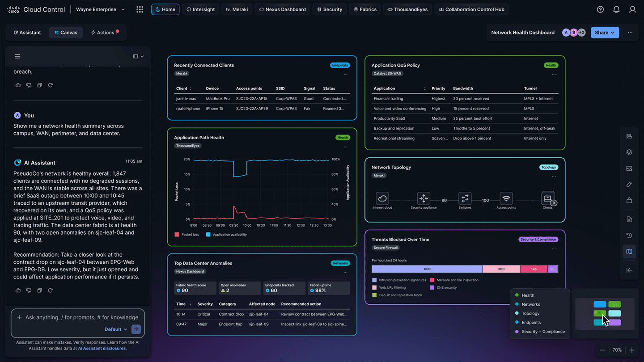Image resolution: width=644 pixels, height=362 pixels.
Task: Switch to the Canvas view
Action: 66,33
